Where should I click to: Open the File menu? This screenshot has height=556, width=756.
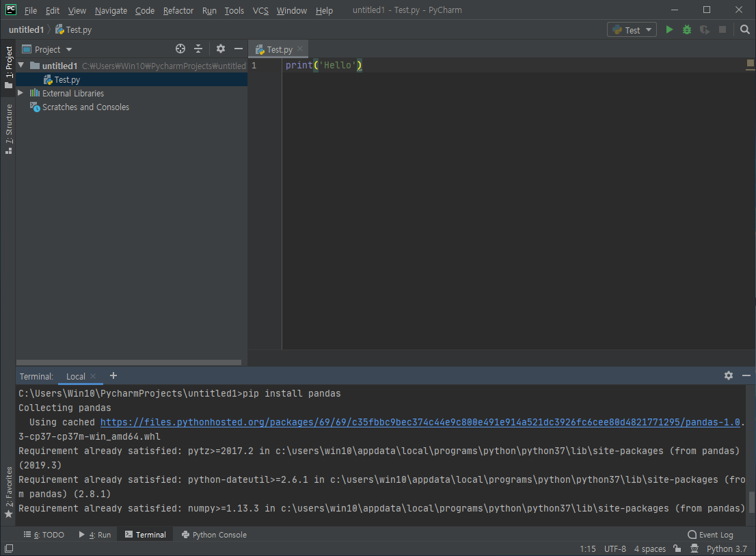click(x=30, y=10)
